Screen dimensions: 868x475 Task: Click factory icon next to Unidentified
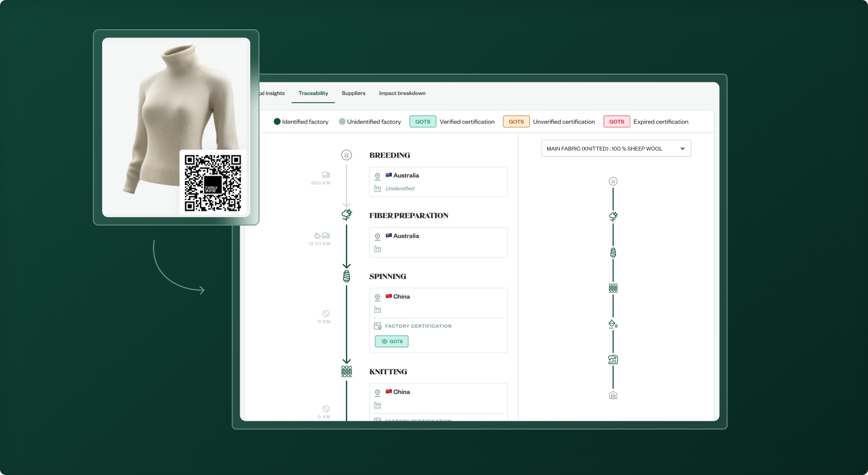tap(377, 188)
